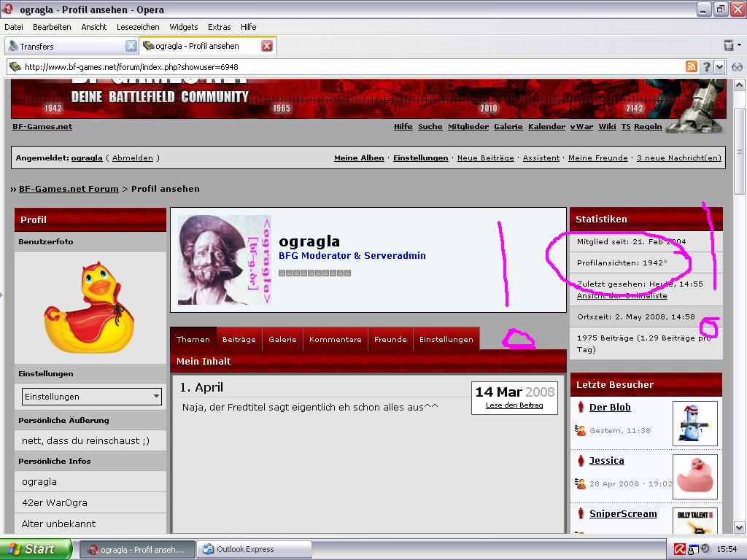Viewport: 747px width, 560px height.
Task: Click the ogragla Opera taskbar button
Action: (x=136, y=550)
